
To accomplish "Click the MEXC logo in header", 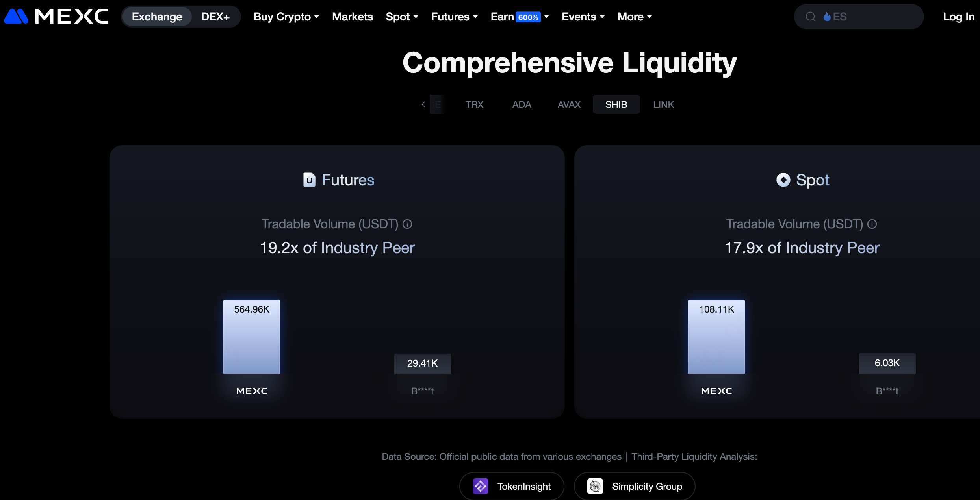I will point(56,17).
